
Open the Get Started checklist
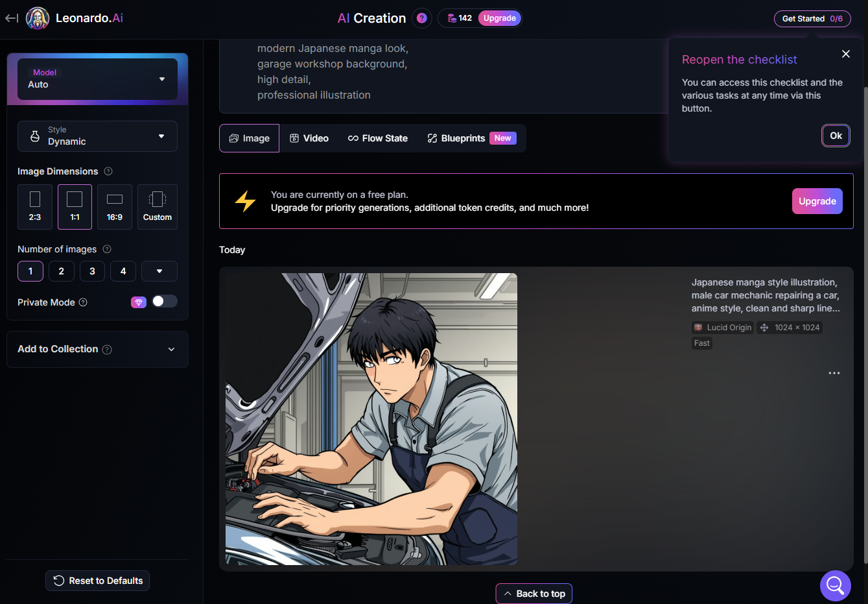[x=812, y=18]
